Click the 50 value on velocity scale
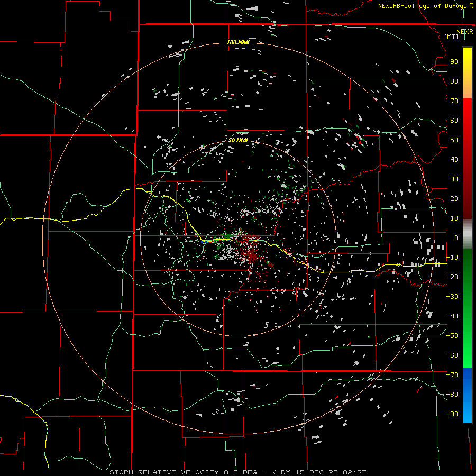This screenshot has height=476, width=476. click(454, 140)
